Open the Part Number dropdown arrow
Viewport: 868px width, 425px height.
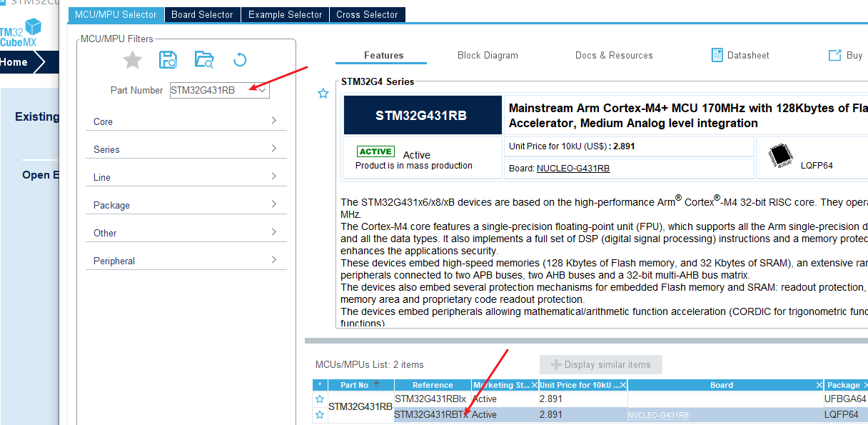point(262,90)
